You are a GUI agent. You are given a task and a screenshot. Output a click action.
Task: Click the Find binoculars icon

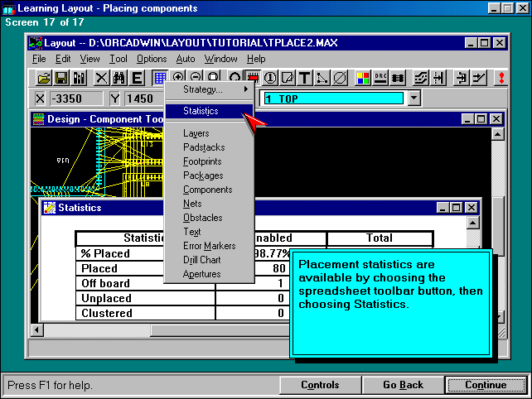(x=119, y=78)
